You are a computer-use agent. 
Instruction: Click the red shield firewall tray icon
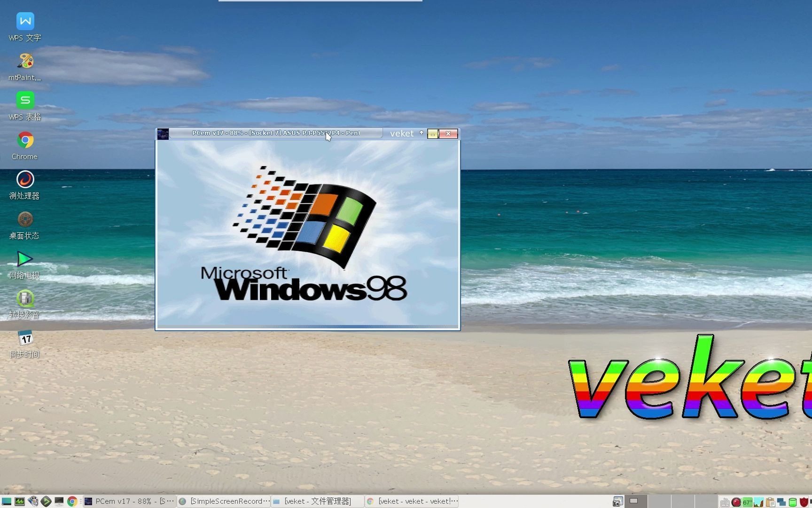pyautogui.click(x=804, y=502)
